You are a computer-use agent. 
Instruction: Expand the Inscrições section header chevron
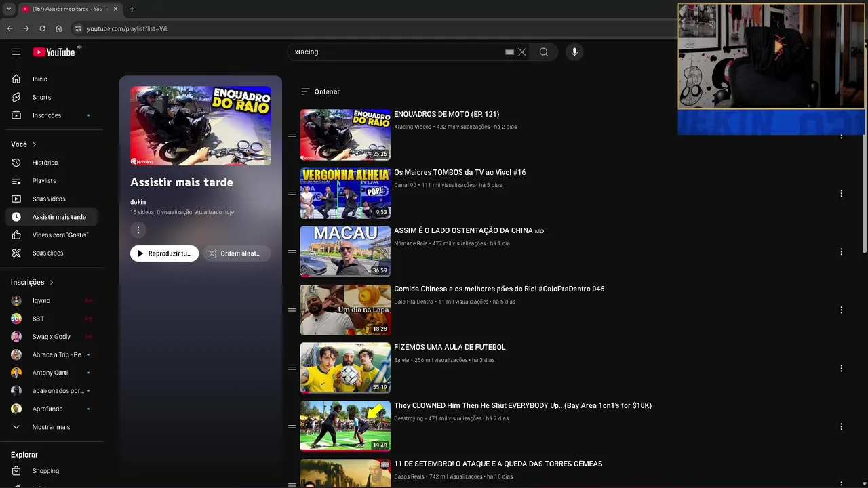tap(51, 282)
